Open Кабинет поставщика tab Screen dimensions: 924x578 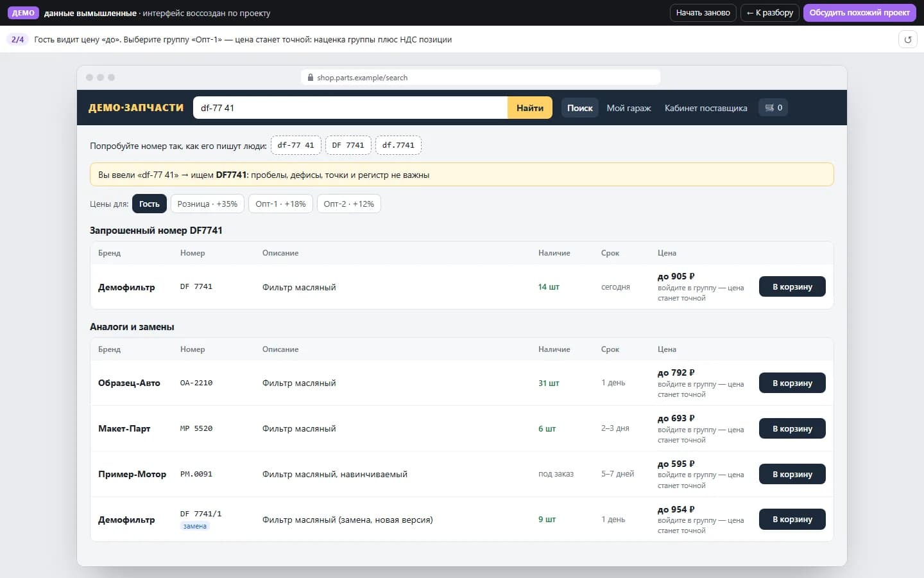pyautogui.click(x=706, y=108)
